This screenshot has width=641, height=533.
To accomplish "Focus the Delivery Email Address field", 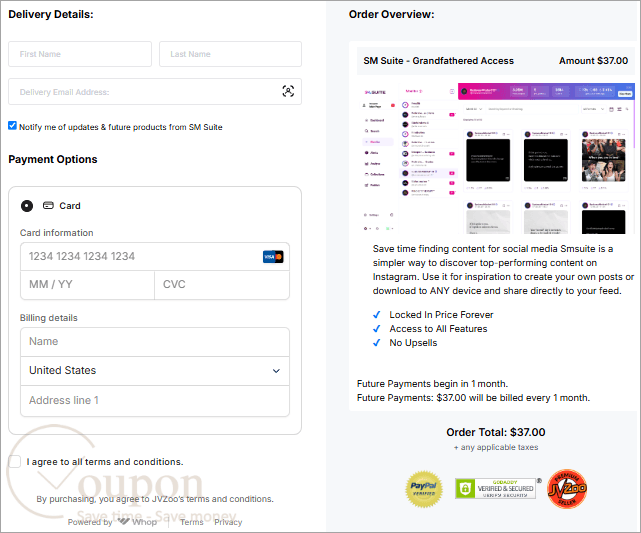I will click(x=155, y=92).
